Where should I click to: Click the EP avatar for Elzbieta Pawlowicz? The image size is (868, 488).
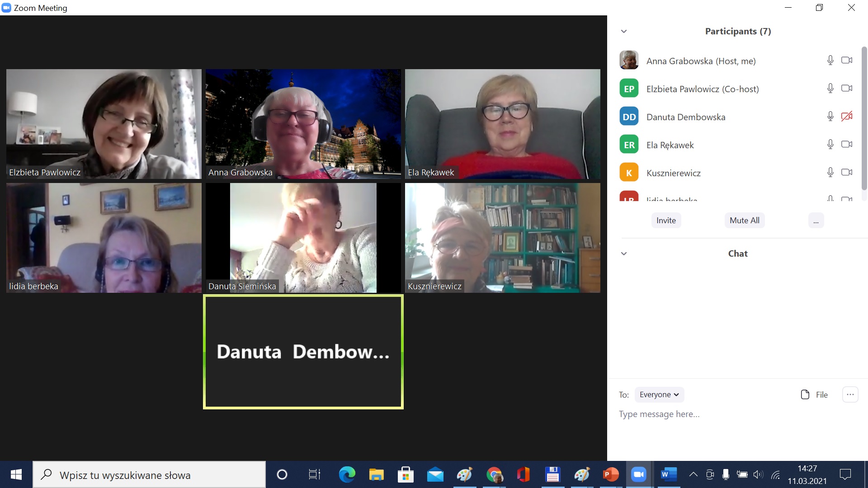point(629,89)
